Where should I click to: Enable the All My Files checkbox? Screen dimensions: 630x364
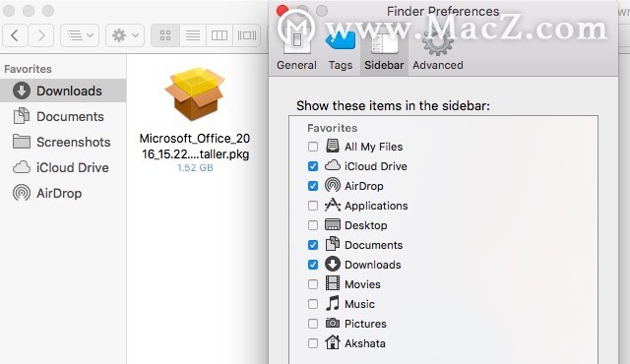coord(313,147)
